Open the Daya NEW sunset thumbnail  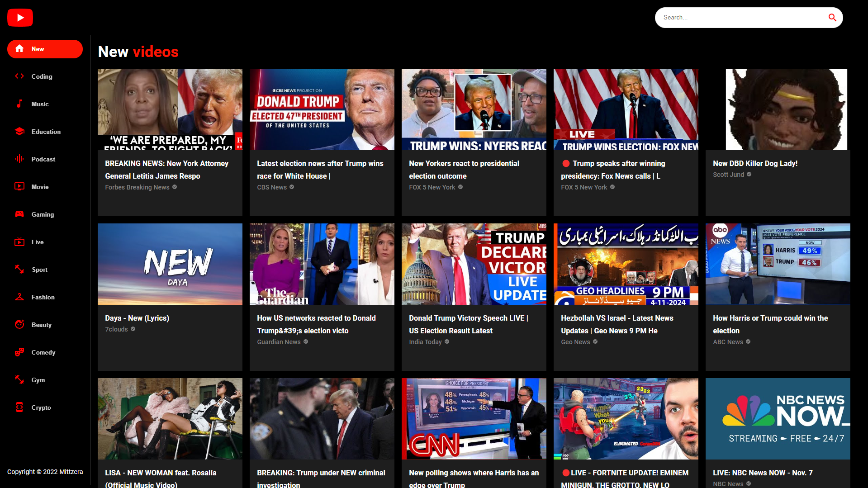170,264
